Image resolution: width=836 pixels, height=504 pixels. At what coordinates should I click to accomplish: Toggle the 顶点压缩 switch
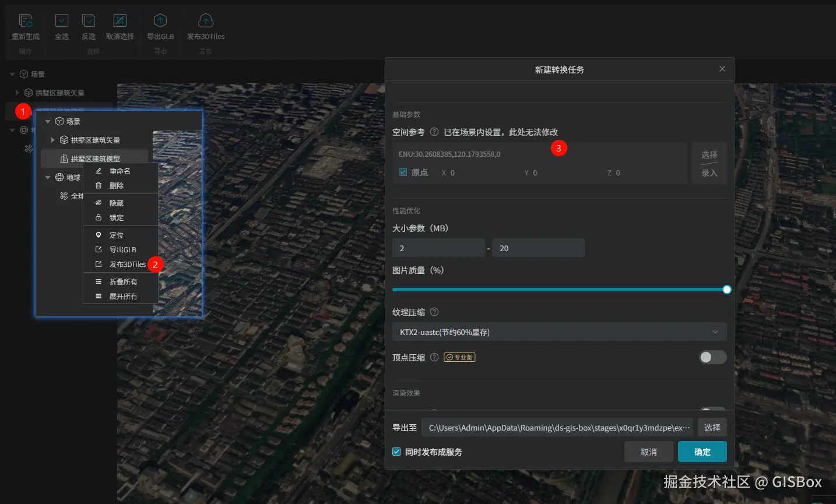pyautogui.click(x=713, y=357)
